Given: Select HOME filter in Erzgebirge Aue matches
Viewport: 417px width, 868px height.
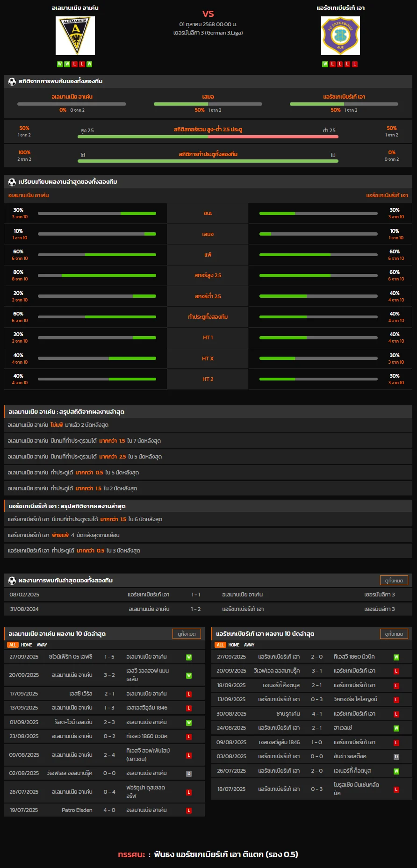Looking at the screenshot, I should (234, 645).
